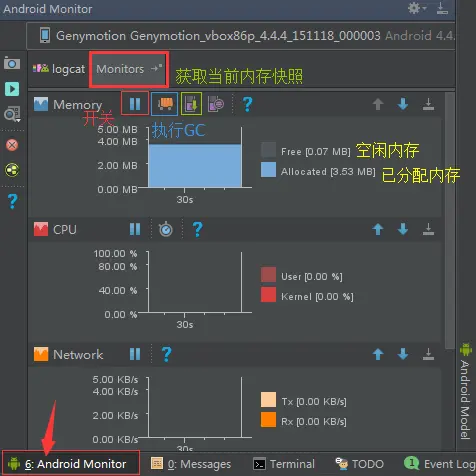This screenshot has width=476, height=476.
Task: Click the Free memory legend swatch
Action: [x=268, y=150]
